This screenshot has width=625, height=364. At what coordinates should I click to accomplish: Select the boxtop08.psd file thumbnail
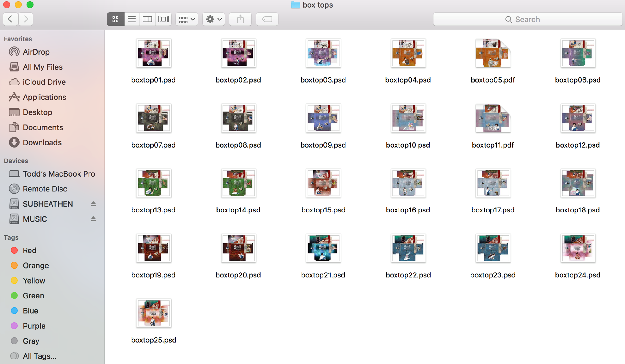coord(238,118)
